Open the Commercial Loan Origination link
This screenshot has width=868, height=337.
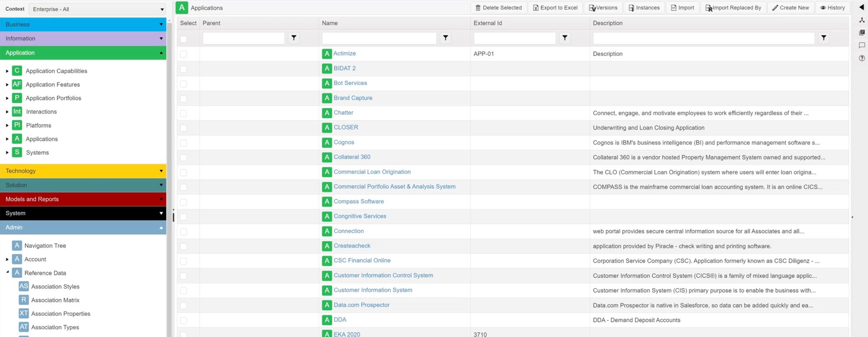click(x=372, y=172)
